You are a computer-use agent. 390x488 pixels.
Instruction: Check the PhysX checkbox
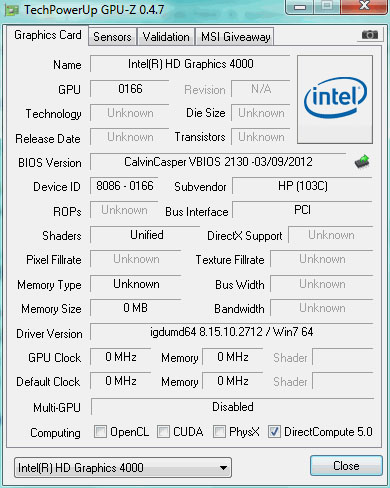coord(219,431)
